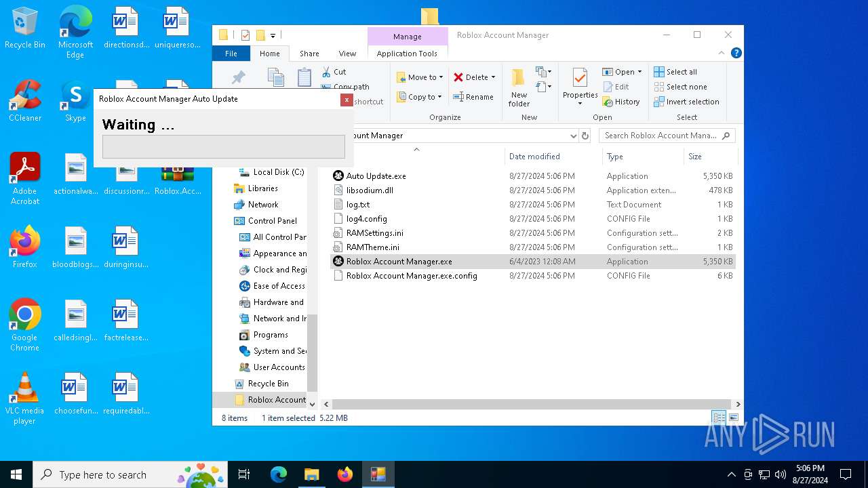
Task: Open the address bar history dropdown
Action: (x=573, y=136)
